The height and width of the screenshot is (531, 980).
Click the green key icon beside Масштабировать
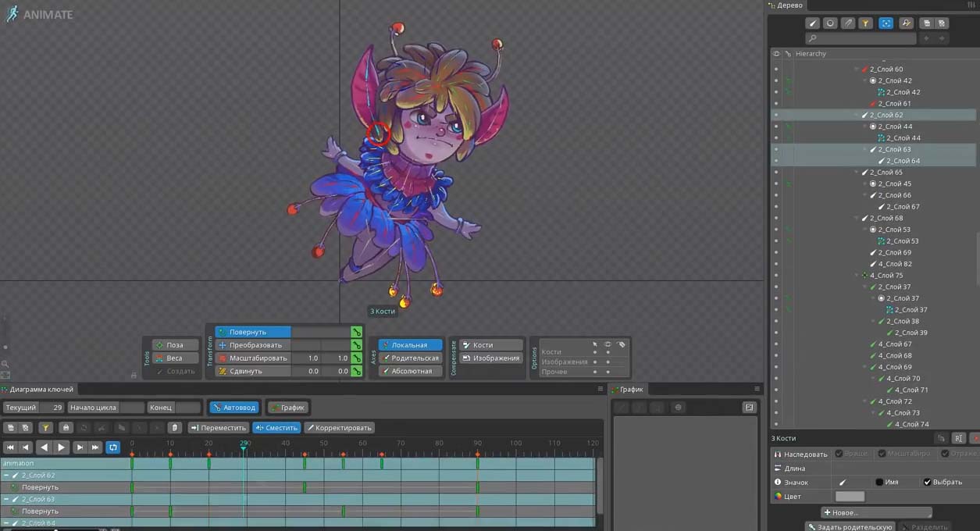click(x=356, y=358)
